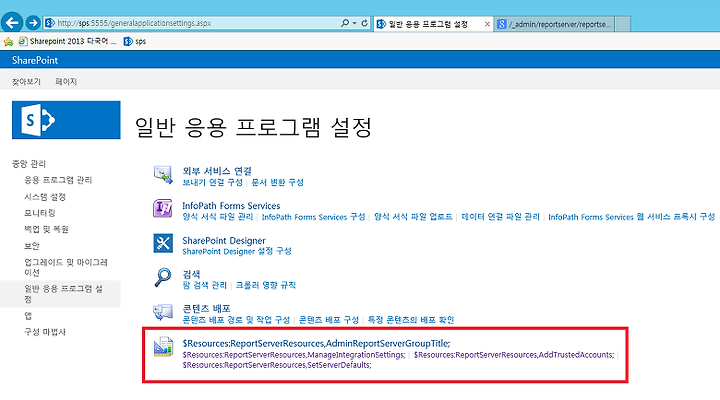This screenshot has height=400, width=720.
Task: Click the SharePoint Designer section icon
Action: [163, 243]
